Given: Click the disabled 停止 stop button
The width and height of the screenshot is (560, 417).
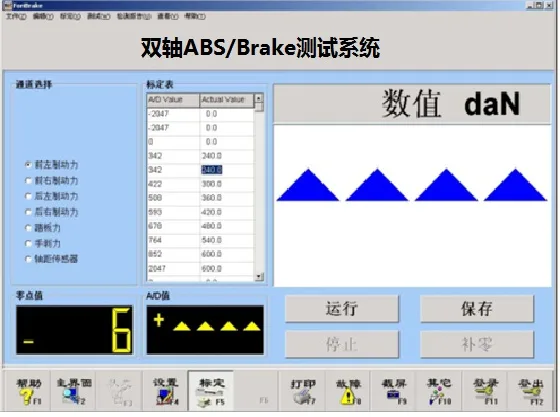Looking at the screenshot, I should 342,345.
